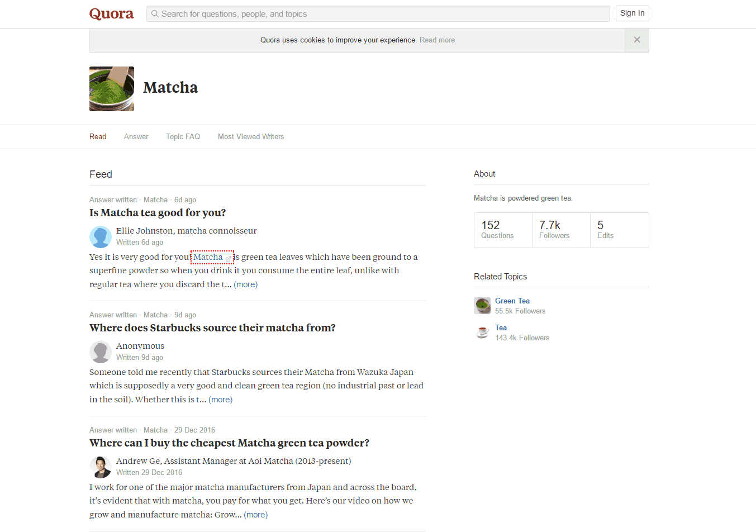Image resolution: width=756 pixels, height=532 pixels.
Task: Click the Matcha topic tag above the 9d ago answer
Action: (155, 315)
